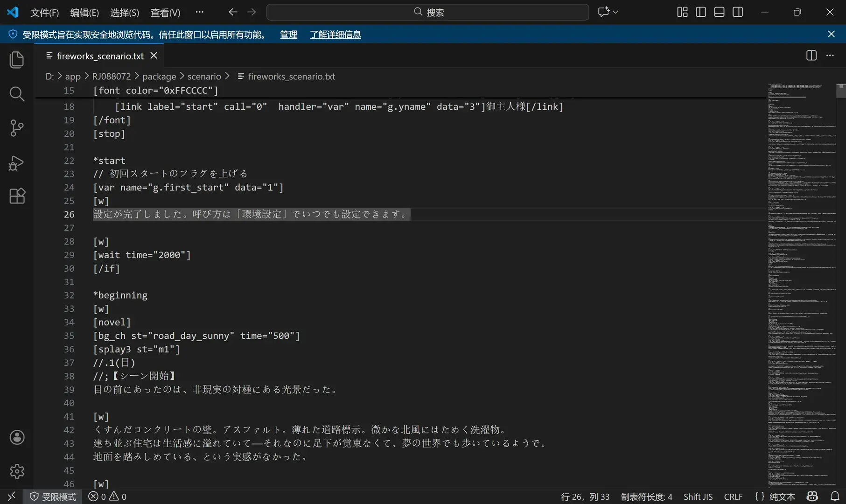This screenshot has width=846, height=504.
Task: Open the 查看(V) menu
Action: pyautogui.click(x=165, y=13)
